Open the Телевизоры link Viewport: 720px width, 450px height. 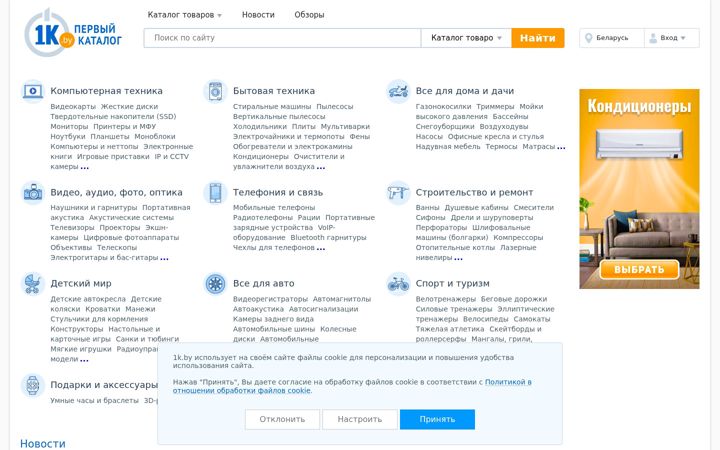pos(72,228)
